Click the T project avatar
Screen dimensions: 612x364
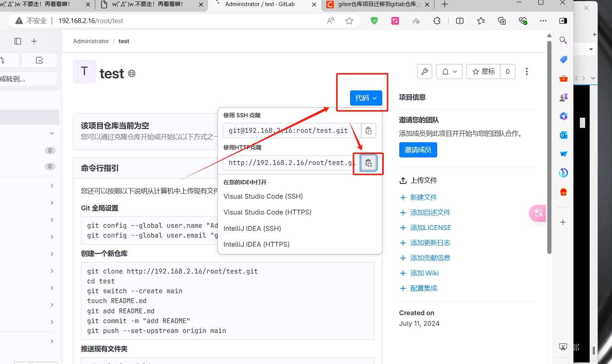(84, 72)
